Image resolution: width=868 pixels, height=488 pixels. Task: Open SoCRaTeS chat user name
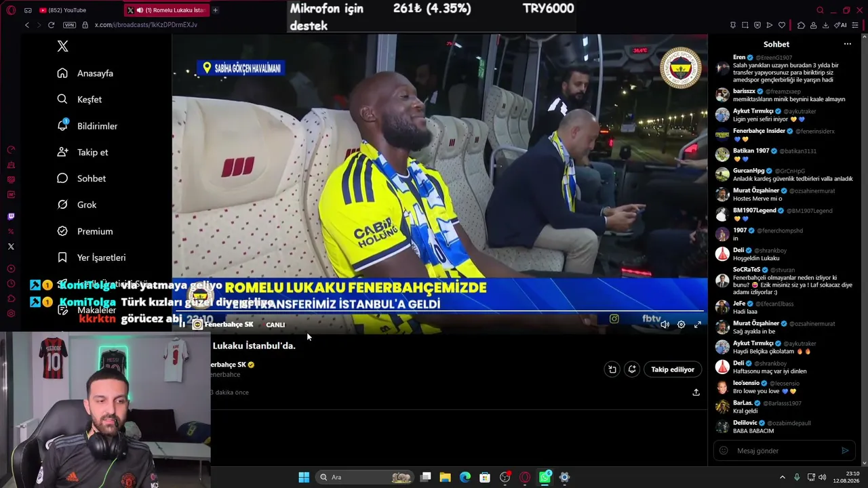pyautogui.click(x=747, y=270)
